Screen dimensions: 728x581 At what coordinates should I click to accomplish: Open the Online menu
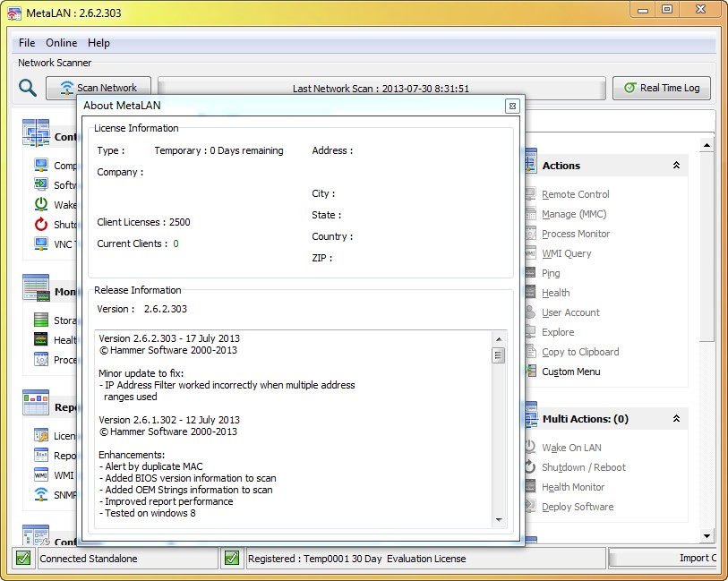point(61,43)
